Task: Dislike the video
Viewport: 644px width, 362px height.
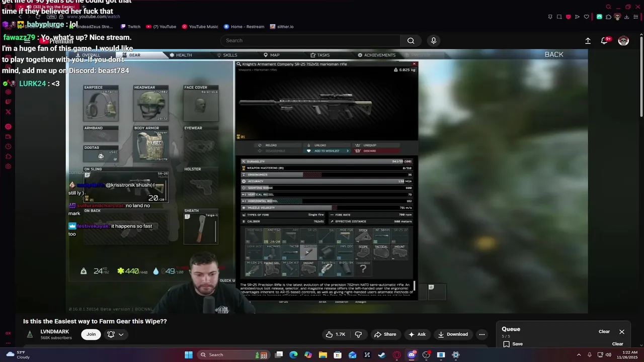Action: tap(358, 334)
